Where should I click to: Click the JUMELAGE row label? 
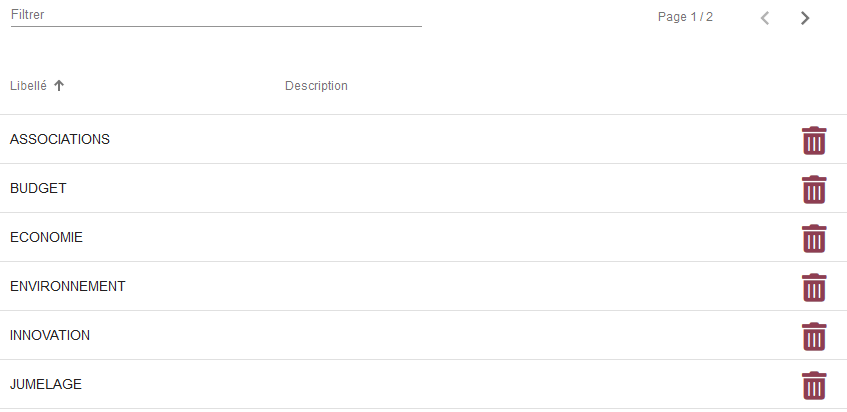pos(46,385)
